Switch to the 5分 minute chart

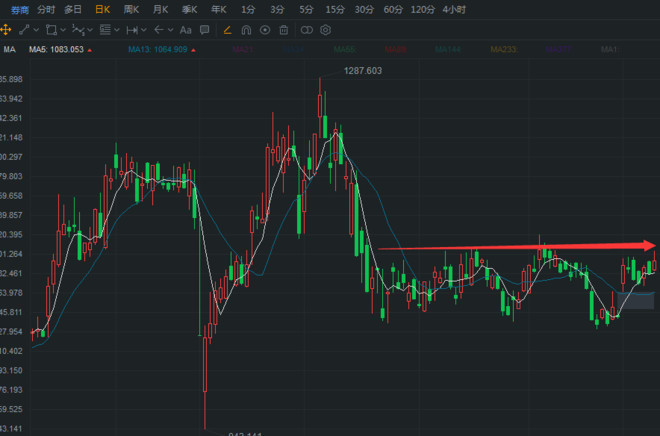[x=306, y=10]
